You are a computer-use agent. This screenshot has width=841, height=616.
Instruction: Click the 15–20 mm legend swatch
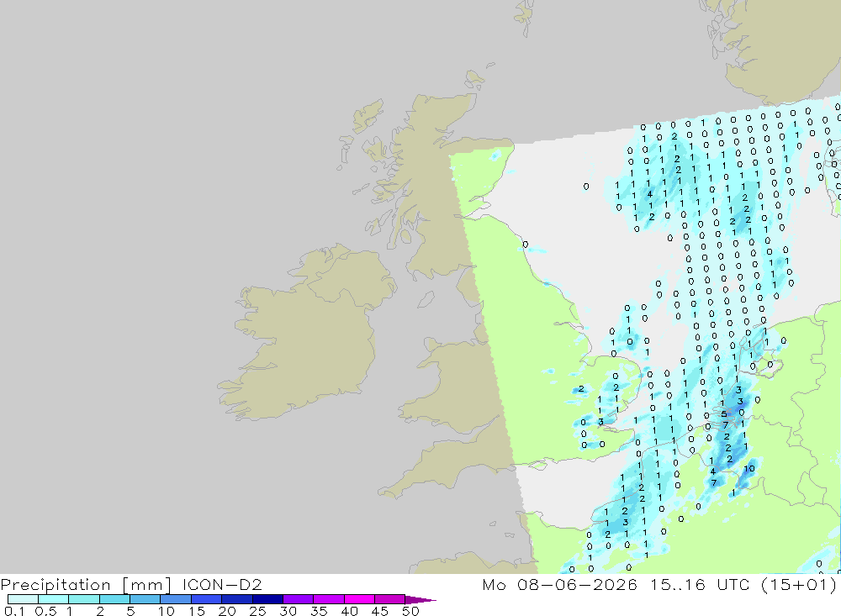[x=206, y=599]
